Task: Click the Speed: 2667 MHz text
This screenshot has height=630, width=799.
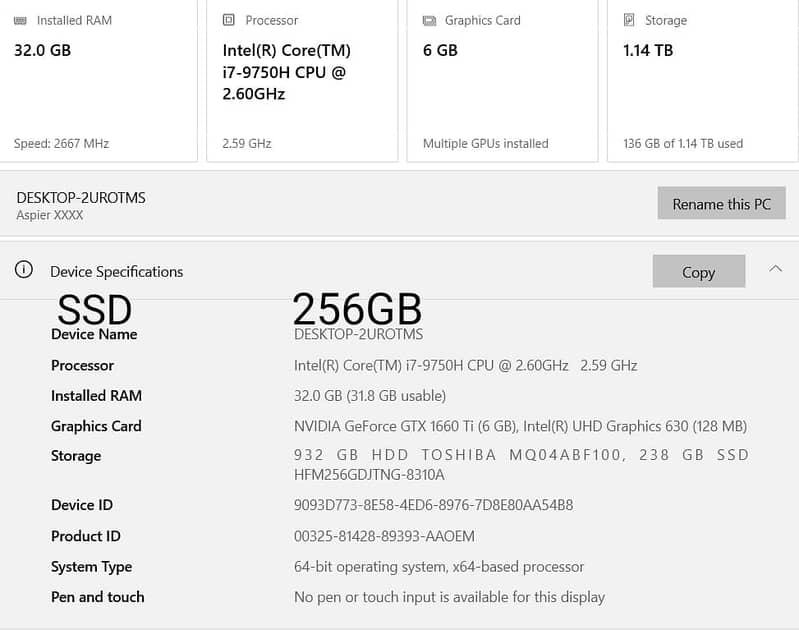Action: pyautogui.click(x=61, y=143)
